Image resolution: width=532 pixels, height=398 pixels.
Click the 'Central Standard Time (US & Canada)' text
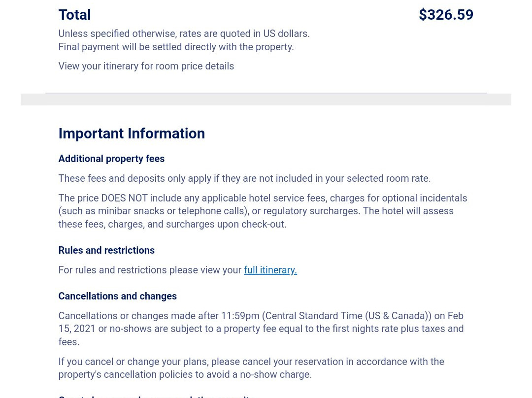pos(347,316)
